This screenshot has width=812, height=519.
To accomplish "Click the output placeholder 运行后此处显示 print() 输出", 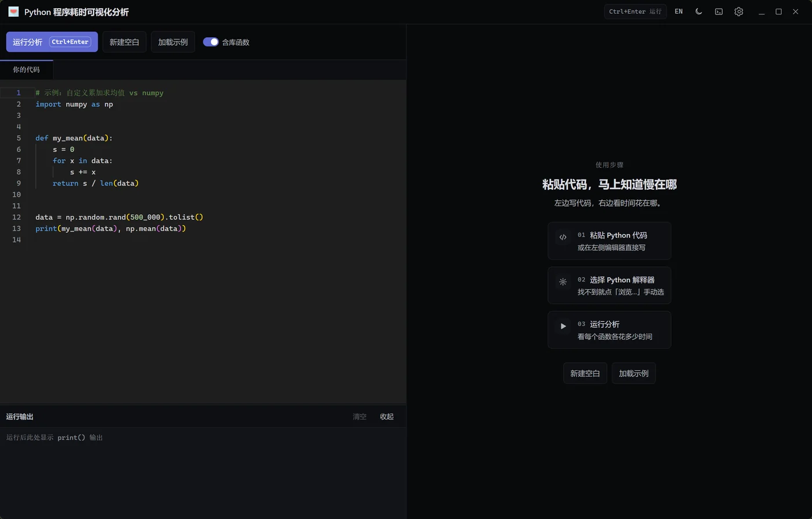I will click(55, 438).
